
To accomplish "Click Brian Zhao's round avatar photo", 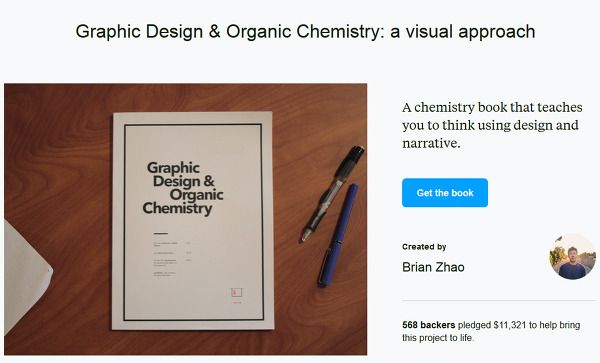I will point(572,257).
